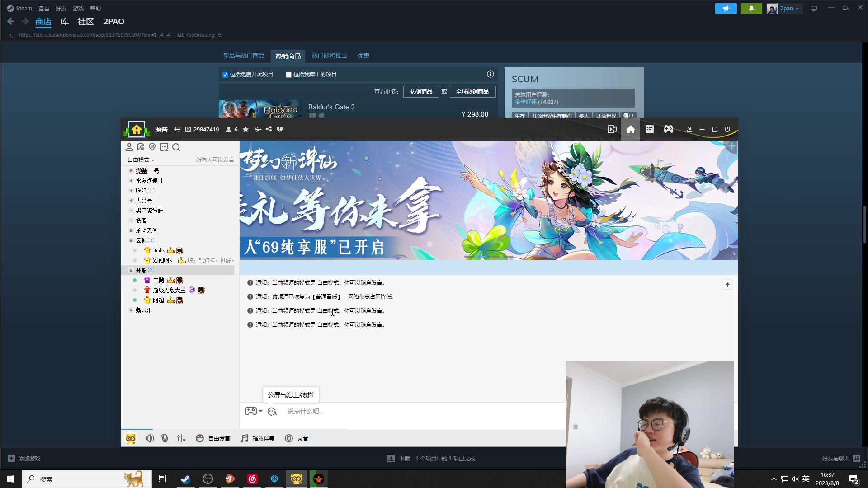Switch to 新品与热门商品 tab
The image size is (868, 488).
point(244,56)
